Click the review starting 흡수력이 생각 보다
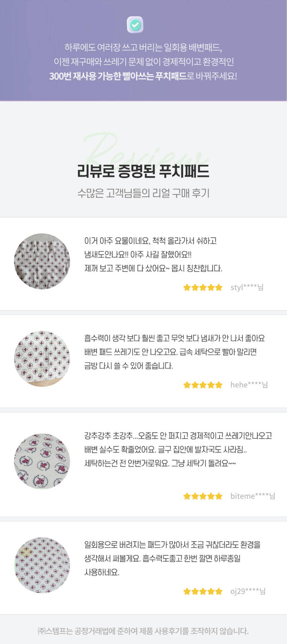The image size is (287, 644). click(174, 352)
